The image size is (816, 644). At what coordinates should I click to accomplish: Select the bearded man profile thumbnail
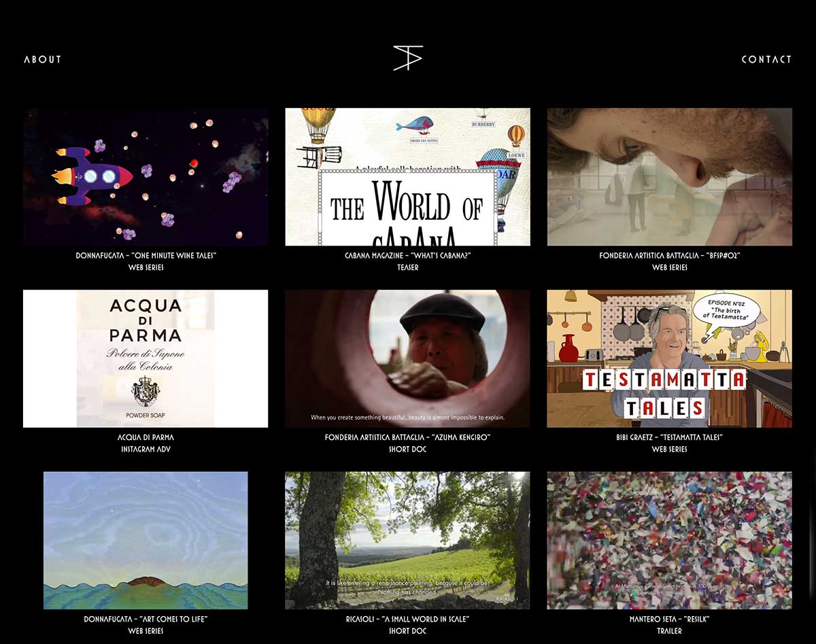coord(669,177)
